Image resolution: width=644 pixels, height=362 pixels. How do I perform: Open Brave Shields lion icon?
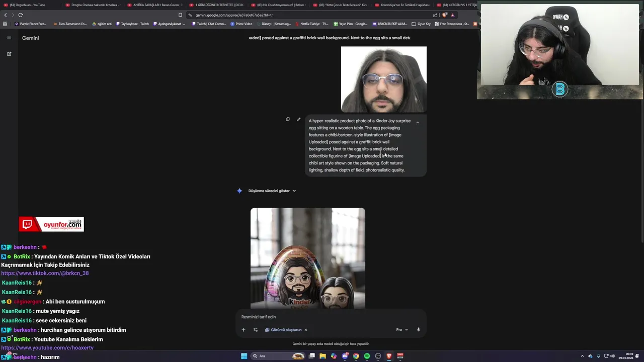444,15
